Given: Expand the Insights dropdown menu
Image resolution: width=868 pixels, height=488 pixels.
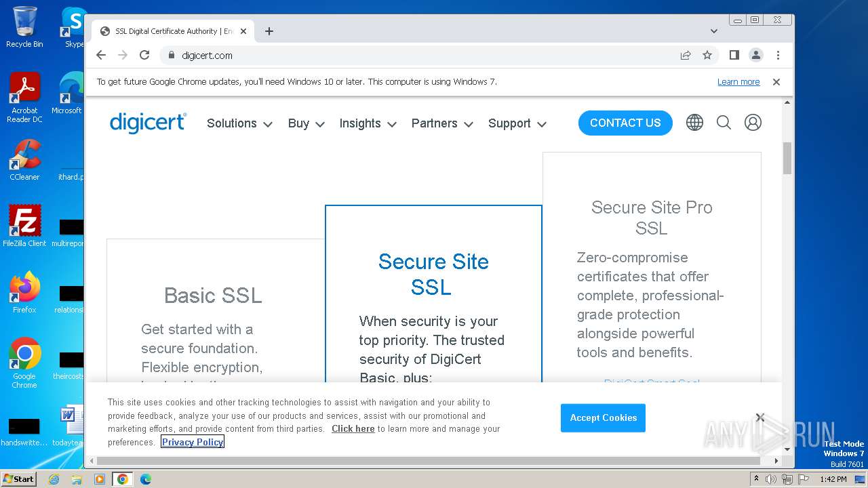Looking at the screenshot, I should point(368,123).
